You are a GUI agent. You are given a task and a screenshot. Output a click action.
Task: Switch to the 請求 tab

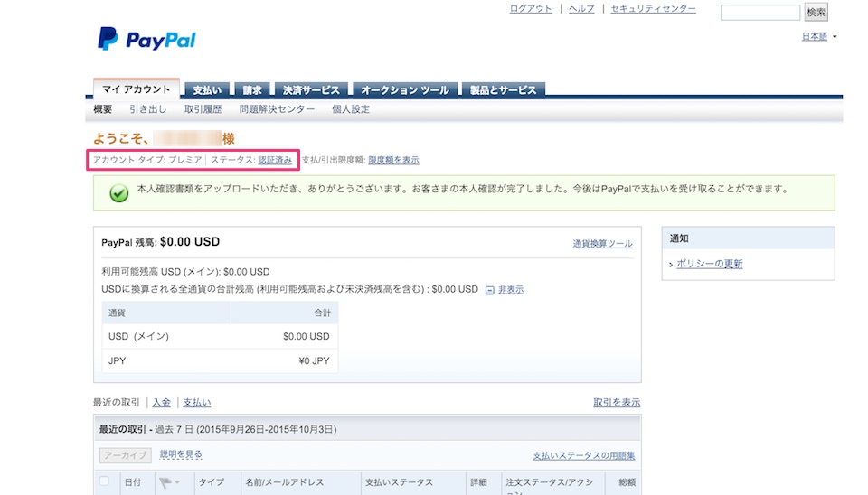point(252,90)
